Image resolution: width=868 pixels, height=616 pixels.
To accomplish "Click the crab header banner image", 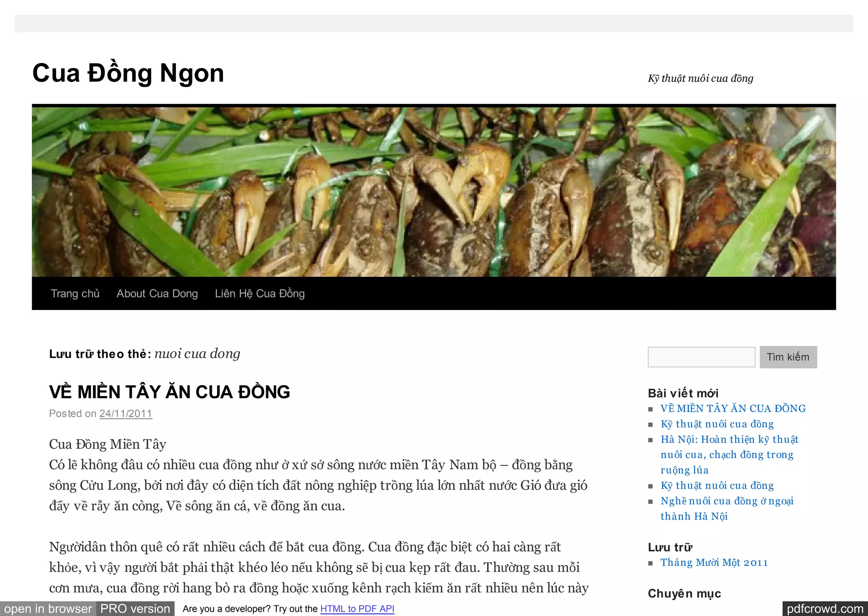I will [x=434, y=192].
